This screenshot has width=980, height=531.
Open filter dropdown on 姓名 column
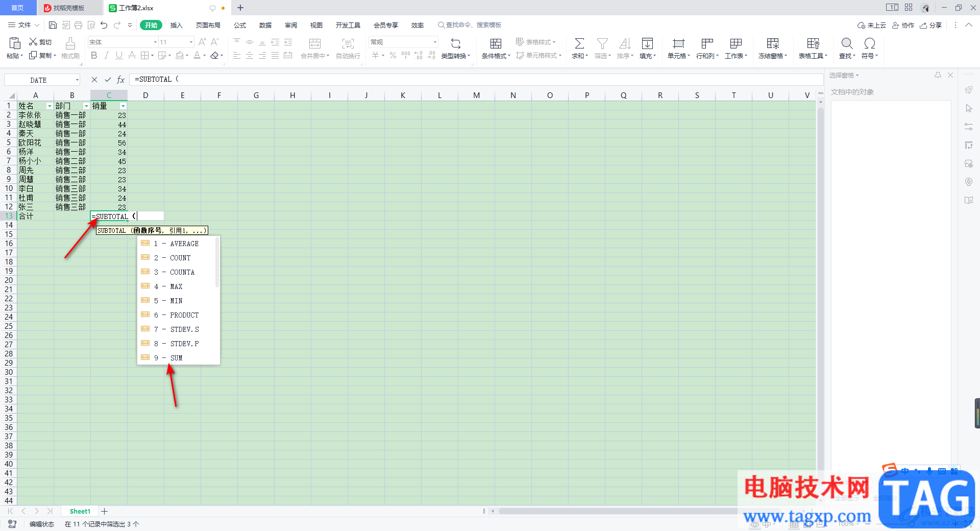point(50,106)
